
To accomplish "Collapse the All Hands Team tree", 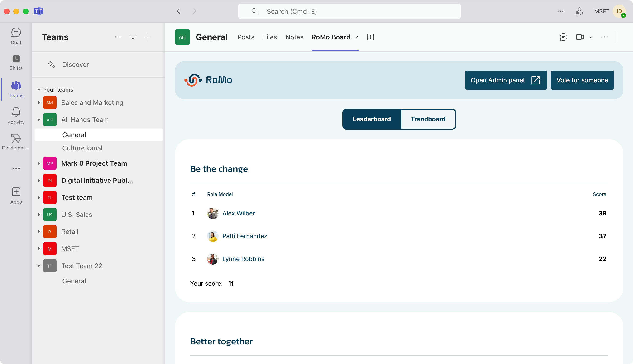I will pos(39,120).
